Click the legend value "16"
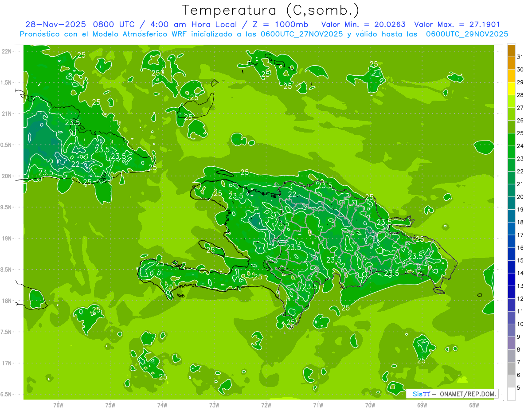This screenshot has width=532, height=411. tap(520, 248)
